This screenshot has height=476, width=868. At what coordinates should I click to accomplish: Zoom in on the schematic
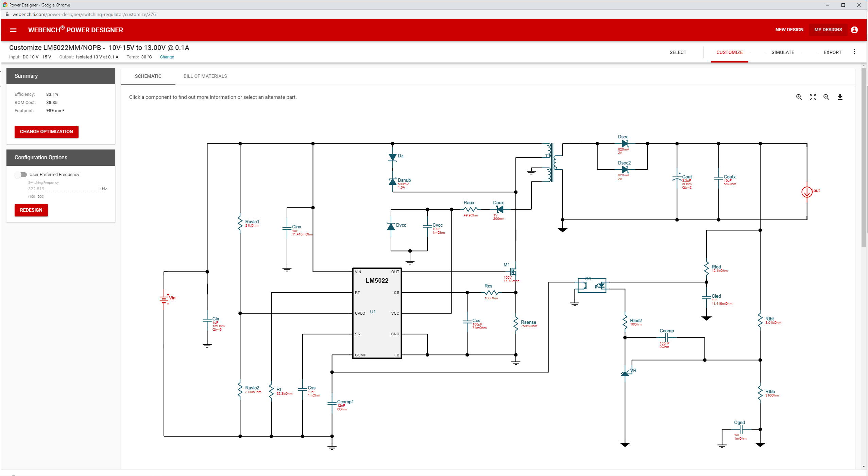[799, 97]
